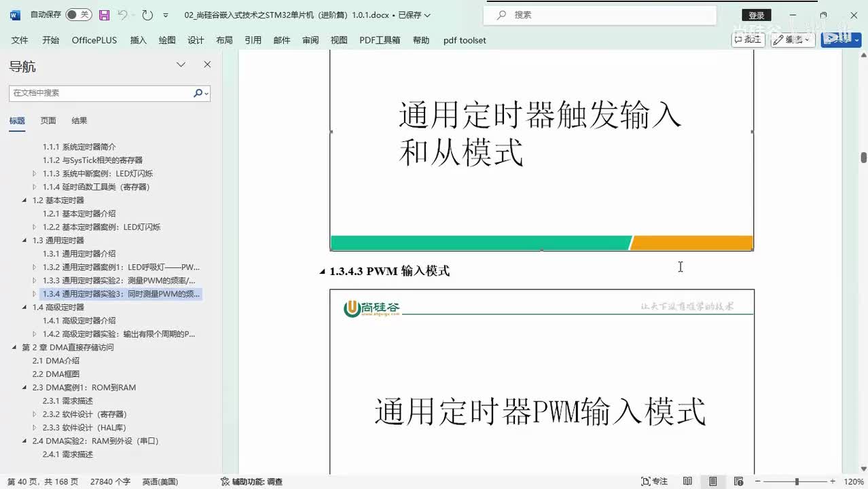
Task: Click the zoom slider handle
Action: [797, 482]
